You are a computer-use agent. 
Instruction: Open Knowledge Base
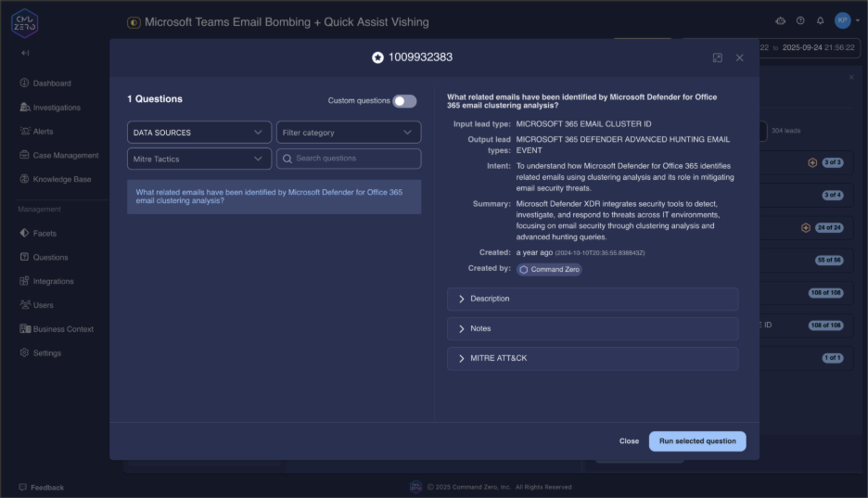(x=56, y=179)
